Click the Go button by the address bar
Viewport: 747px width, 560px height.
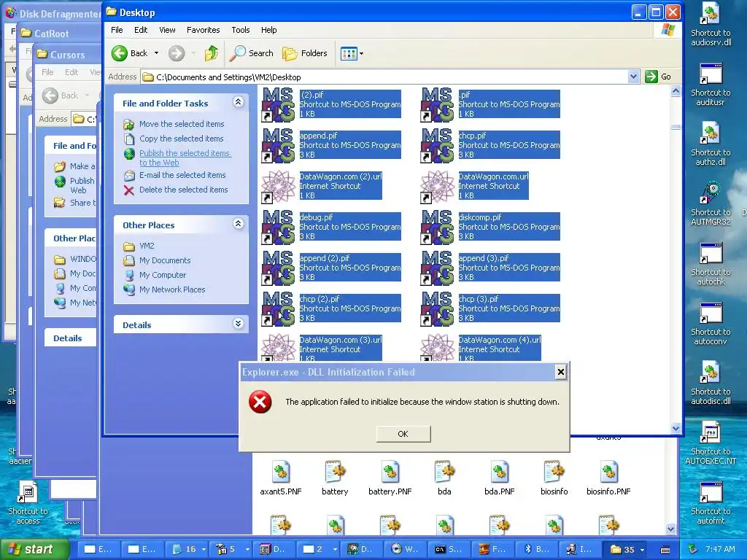pos(658,77)
